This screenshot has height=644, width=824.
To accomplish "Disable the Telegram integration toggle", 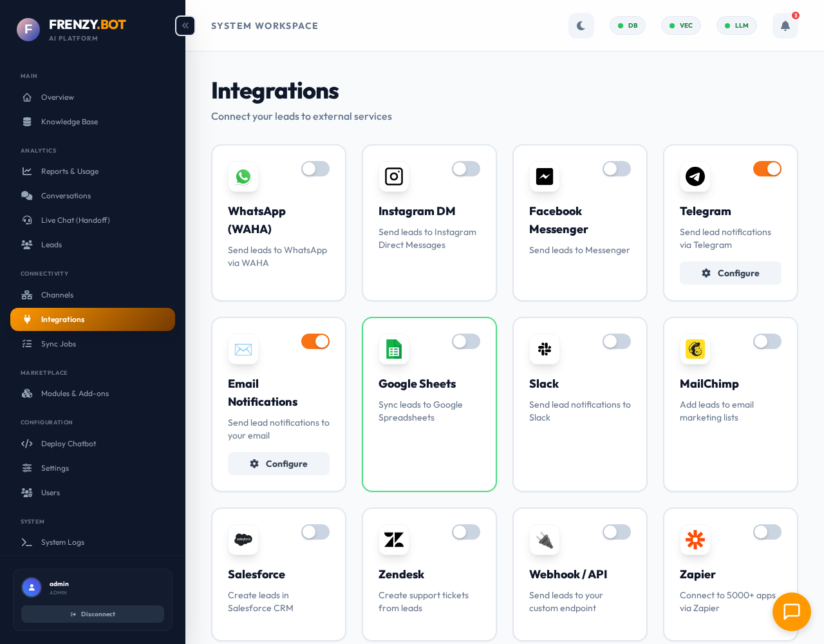I will [x=767, y=169].
